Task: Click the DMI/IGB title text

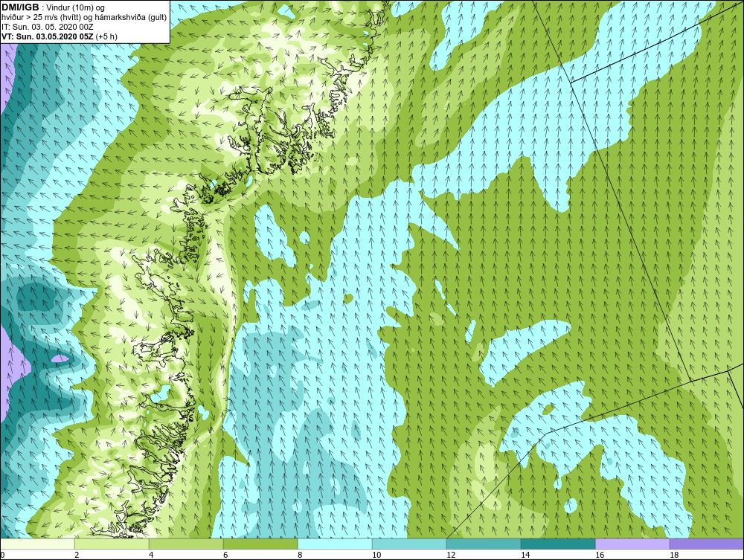Action: coord(20,7)
